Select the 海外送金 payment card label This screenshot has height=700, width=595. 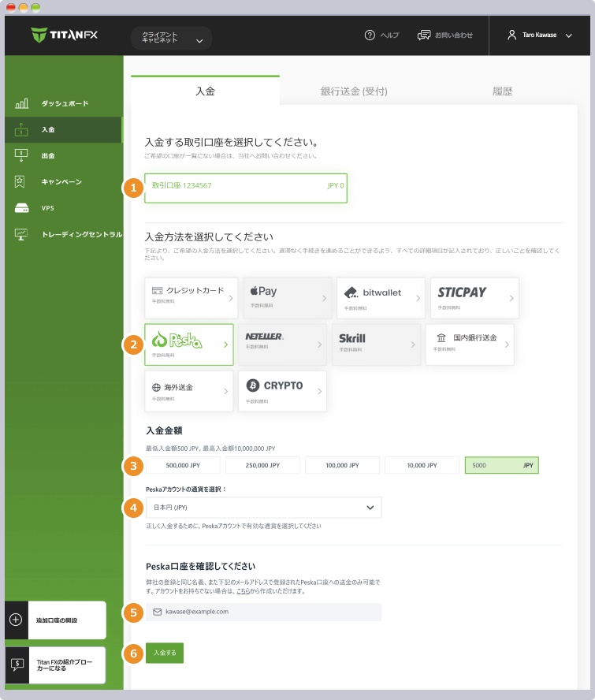coord(179,388)
